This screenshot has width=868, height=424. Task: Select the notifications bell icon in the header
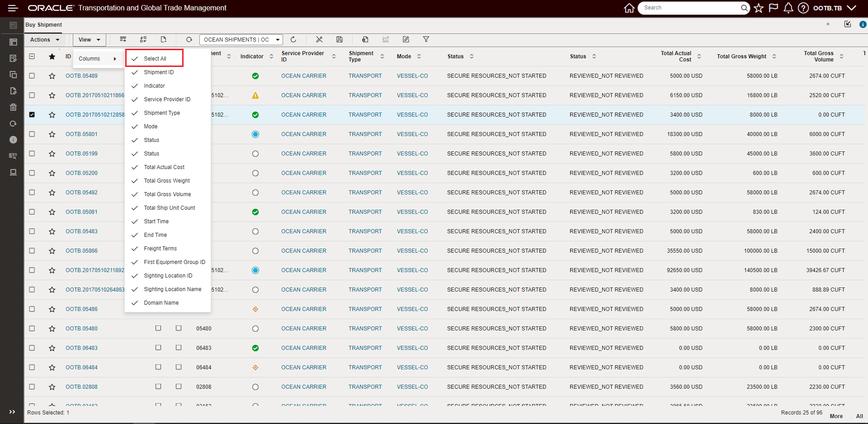(x=788, y=8)
